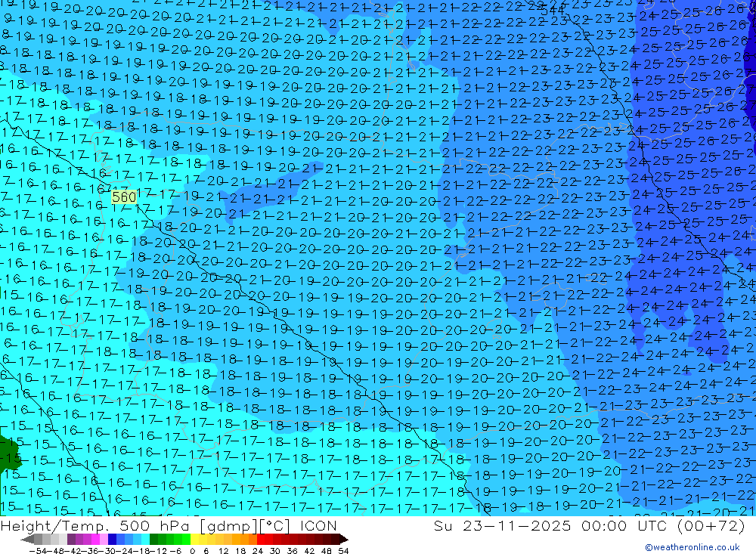Pick the bright red swatch in the color scale
The height and width of the screenshot is (554, 756).
pos(261,539)
